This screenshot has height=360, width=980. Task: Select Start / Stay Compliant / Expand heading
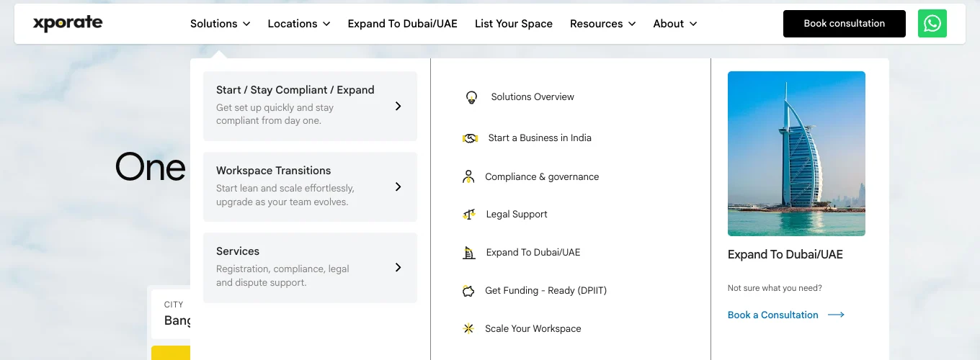pyautogui.click(x=295, y=90)
